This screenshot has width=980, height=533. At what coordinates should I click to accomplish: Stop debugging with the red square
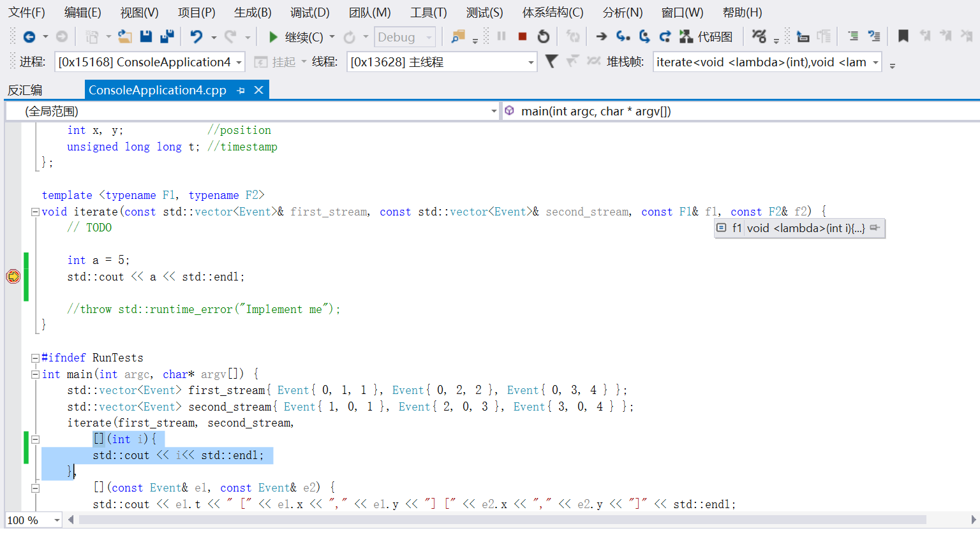click(x=523, y=37)
